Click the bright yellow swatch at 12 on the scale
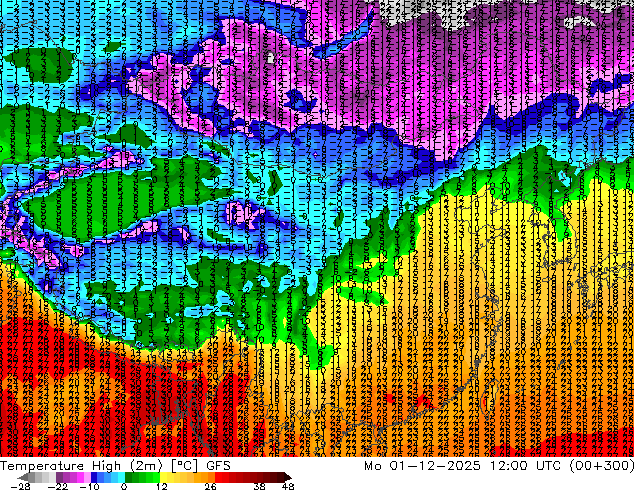This screenshot has width=634, height=490. [164, 477]
